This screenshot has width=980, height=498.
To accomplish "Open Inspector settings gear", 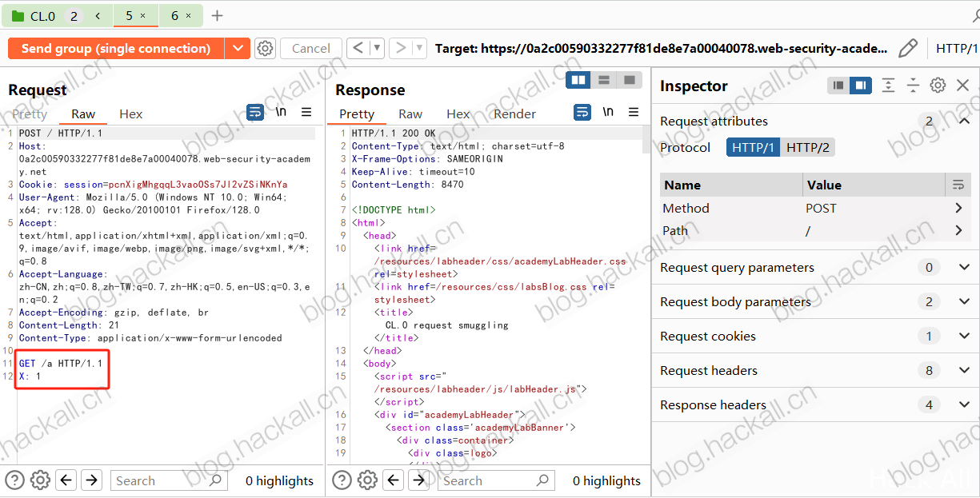I will pyautogui.click(x=938, y=86).
